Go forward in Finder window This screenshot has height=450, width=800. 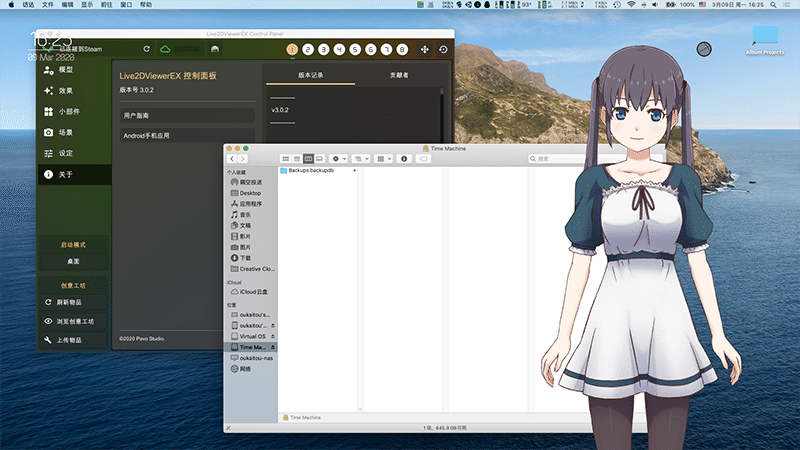(x=243, y=159)
